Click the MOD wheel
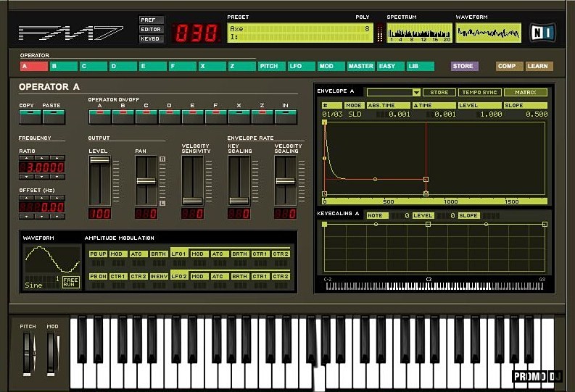This screenshot has height=392, width=575. click(x=51, y=354)
